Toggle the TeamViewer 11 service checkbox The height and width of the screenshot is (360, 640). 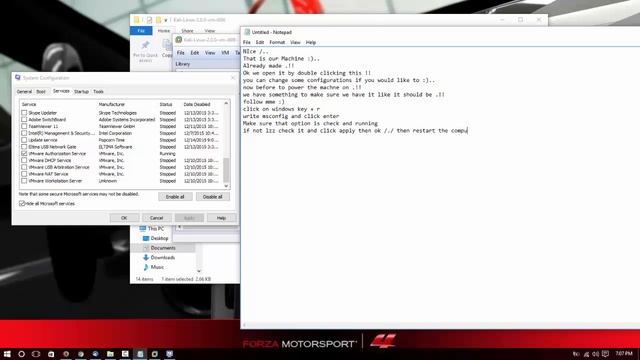(x=24, y=126)
